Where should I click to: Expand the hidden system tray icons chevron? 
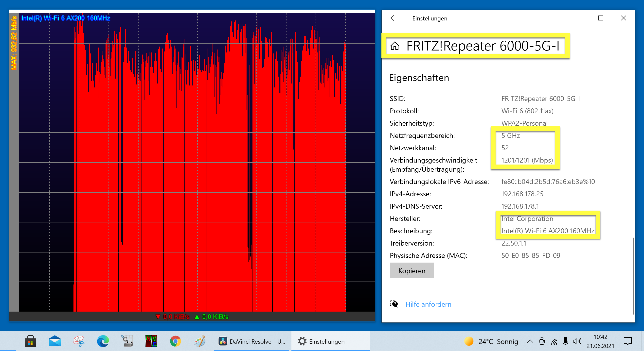tap(530, 341)
